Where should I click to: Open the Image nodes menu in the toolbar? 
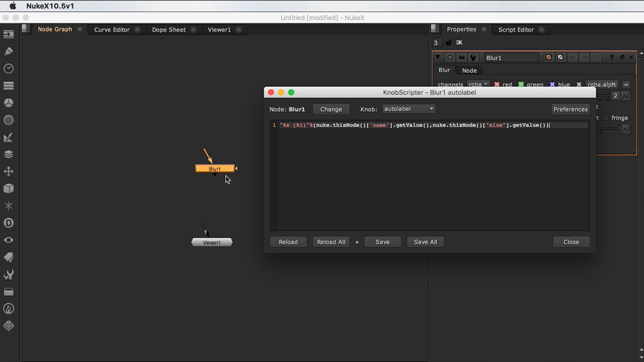pyautogui.click(x=9, y=34)
